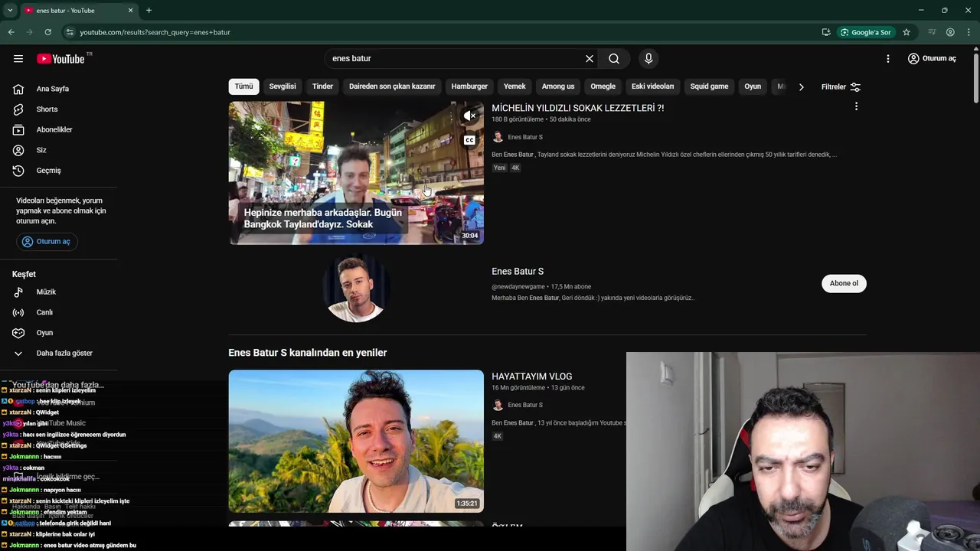980x551 pixels.
Task: Click the HAYATTAYIM VLOG title
Action: coord(532,377)
